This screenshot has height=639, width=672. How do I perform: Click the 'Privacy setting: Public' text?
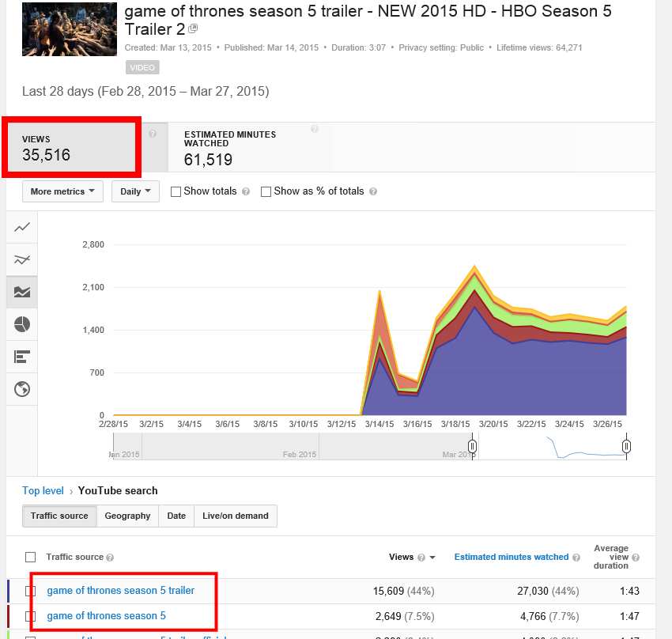tap(441, 47)
